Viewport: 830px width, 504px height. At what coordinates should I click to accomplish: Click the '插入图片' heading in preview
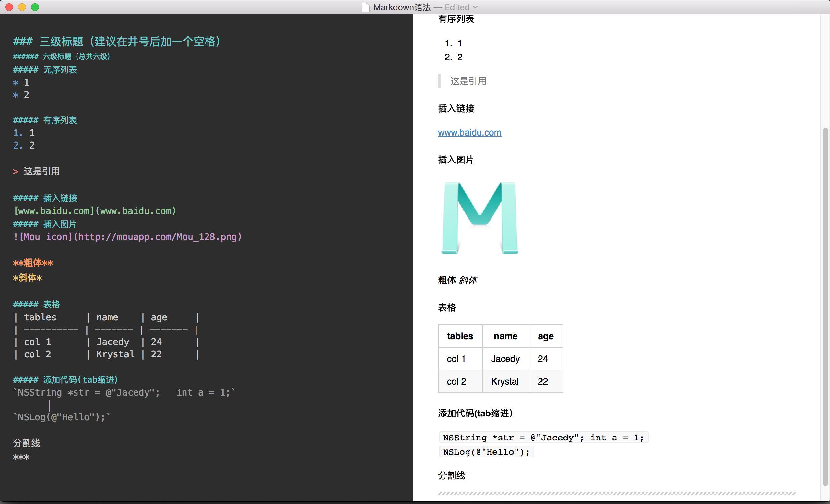(456, 159)
